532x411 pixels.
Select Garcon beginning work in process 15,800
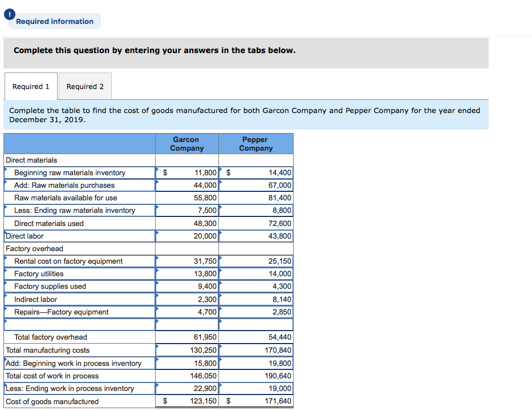[x=187, y=363]
